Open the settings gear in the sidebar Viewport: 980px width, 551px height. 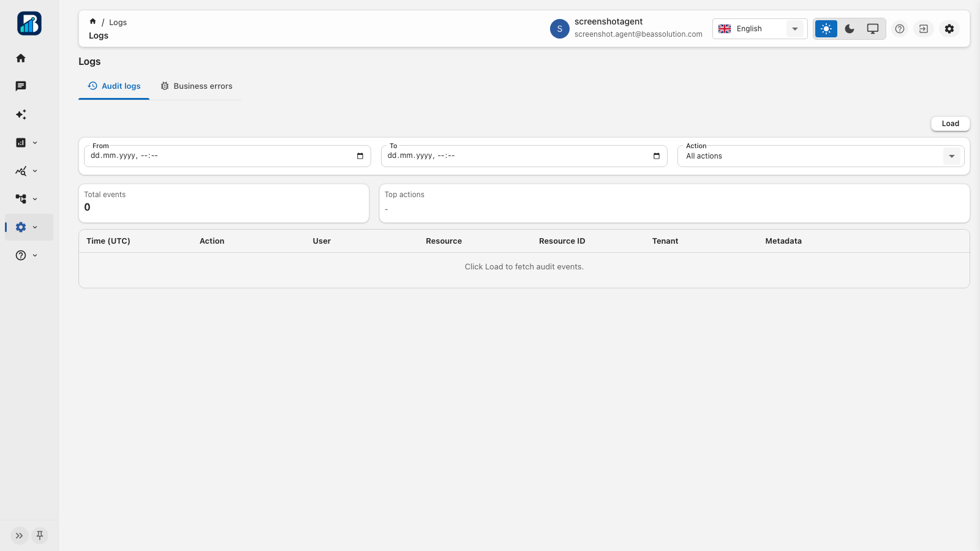[x=21, y=227]
